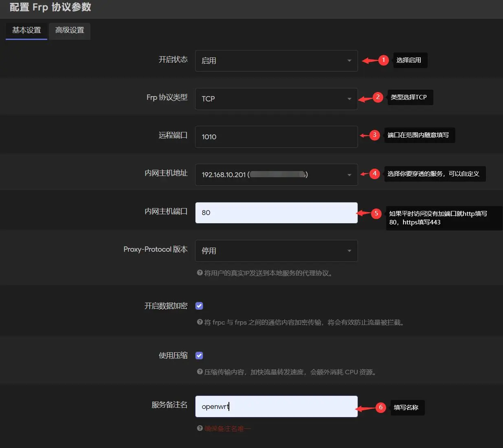This screenshot has height=448, width=503.
Task: Switch to the 高级设置 tab
Action: pyautogui.click(x=70, y=31)
